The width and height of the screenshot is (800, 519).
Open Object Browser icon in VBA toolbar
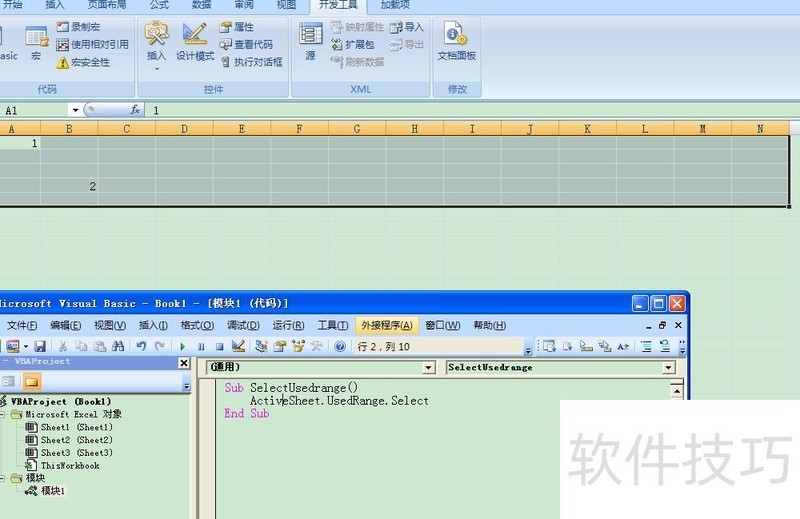pyautogui.click(x=298, y=347)
